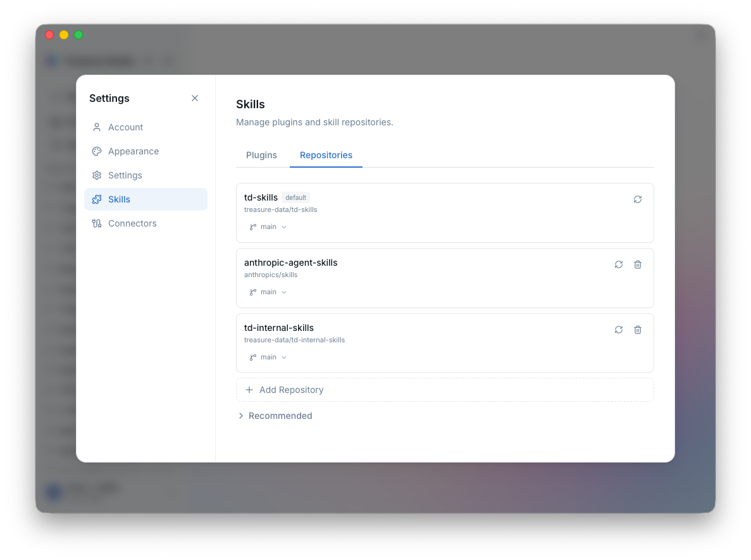Close the Settings dialog

coord(194,98)
